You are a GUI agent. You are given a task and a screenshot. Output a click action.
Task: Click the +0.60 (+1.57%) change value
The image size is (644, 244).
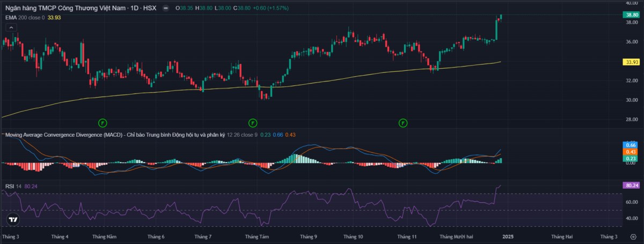272,9
